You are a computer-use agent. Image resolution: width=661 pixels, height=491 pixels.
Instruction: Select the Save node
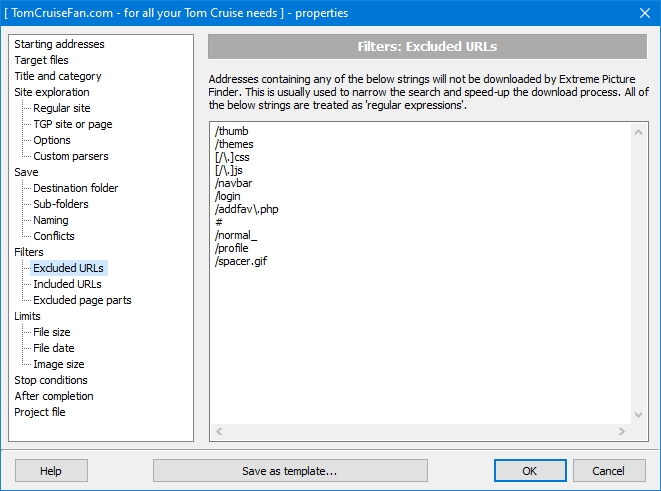tap(26, 172)
